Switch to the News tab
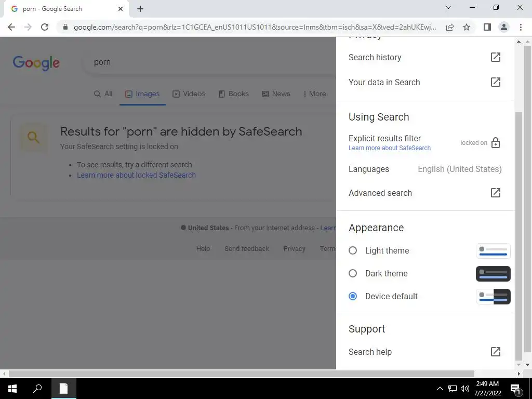This screenshot has width=532, height=399. coord(276,94)
